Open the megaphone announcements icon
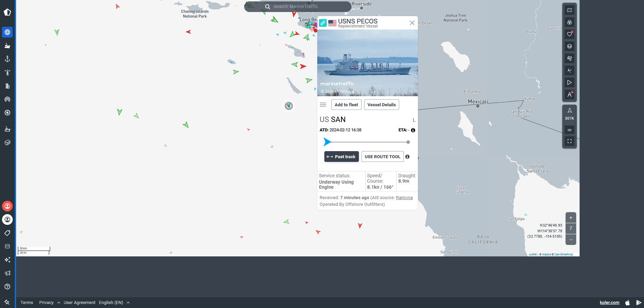 pos(7,273)
